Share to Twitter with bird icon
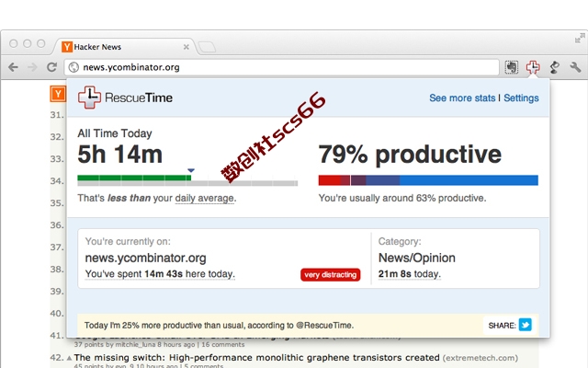The image size is (588, 368). 525,325
